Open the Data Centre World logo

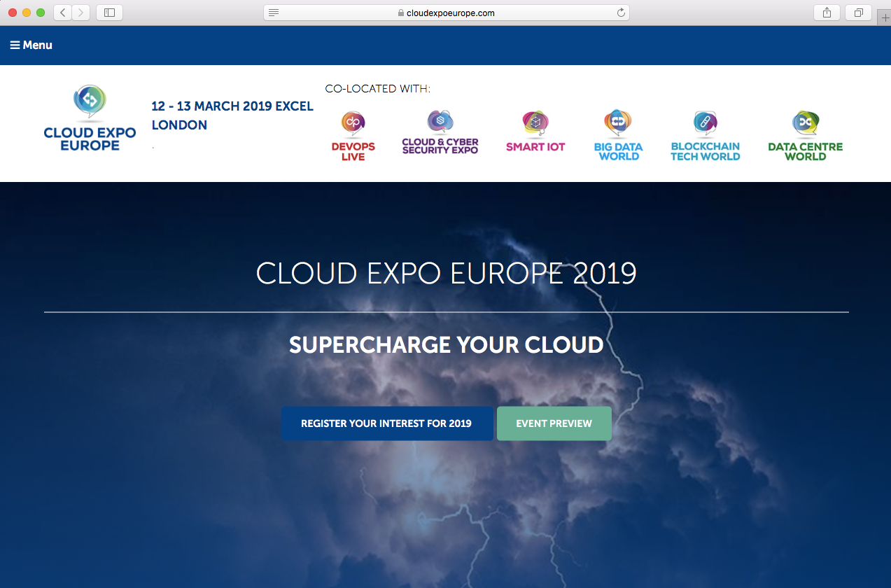tap(805, 136)
